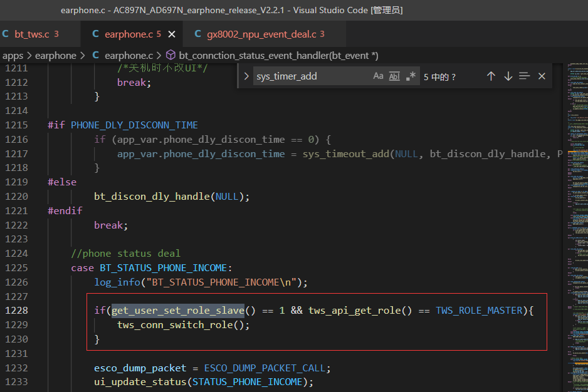Click PHONE_DLY_DISCONN_TIME macro
588x392 pixels.
[134, 125]
